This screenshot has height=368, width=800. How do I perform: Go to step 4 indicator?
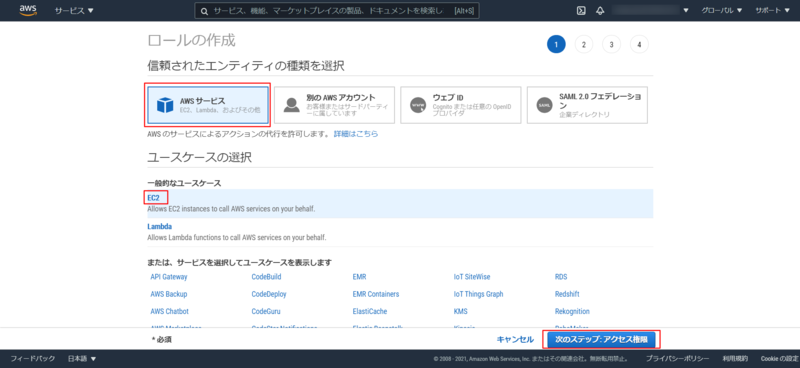click(639, 45)
